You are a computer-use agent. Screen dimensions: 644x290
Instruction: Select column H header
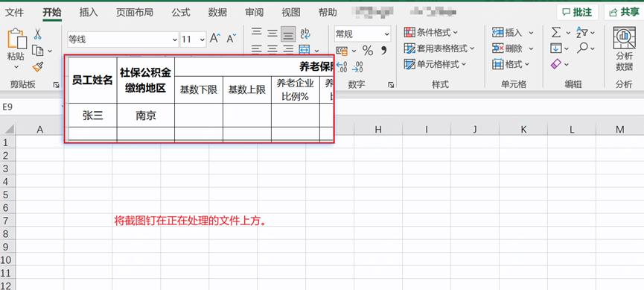pos(378,129)
